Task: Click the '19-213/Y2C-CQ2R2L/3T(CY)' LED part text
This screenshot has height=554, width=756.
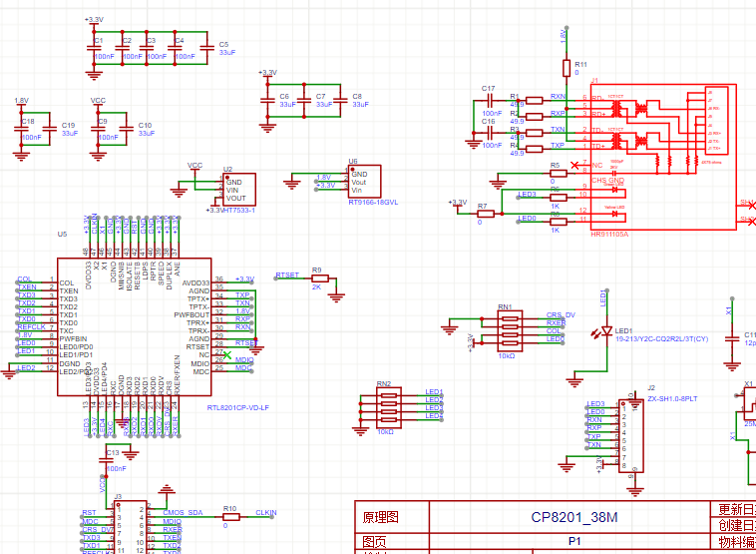Action: pos(662,338)
